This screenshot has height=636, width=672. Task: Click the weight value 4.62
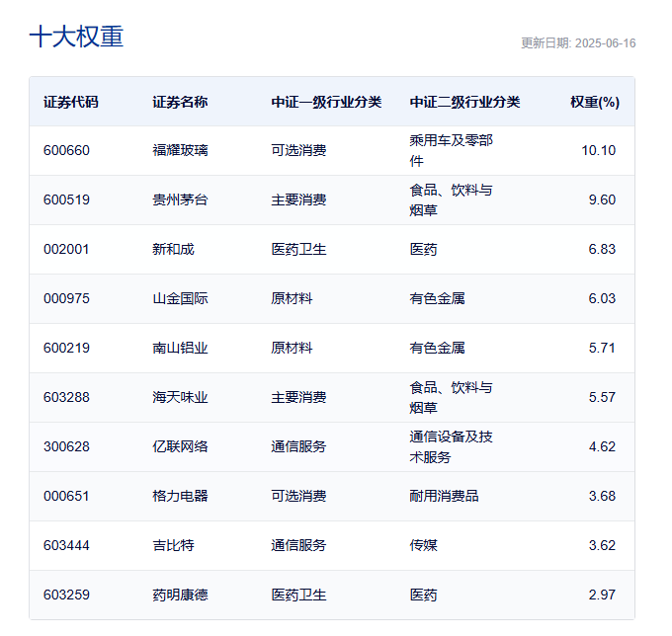[x=602, y=446]
